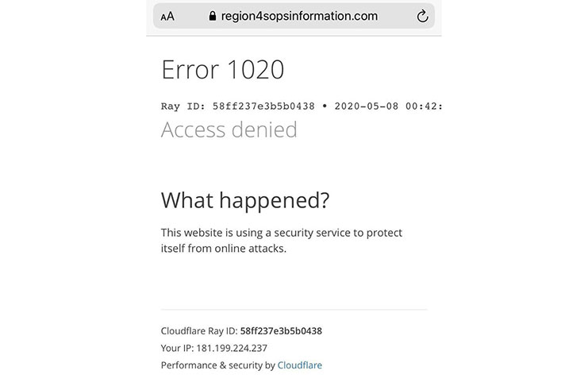Click the 'Cloudflare Ray ID:' label
The width and height of the screenshot is (588, 386).
click(199, 331)
